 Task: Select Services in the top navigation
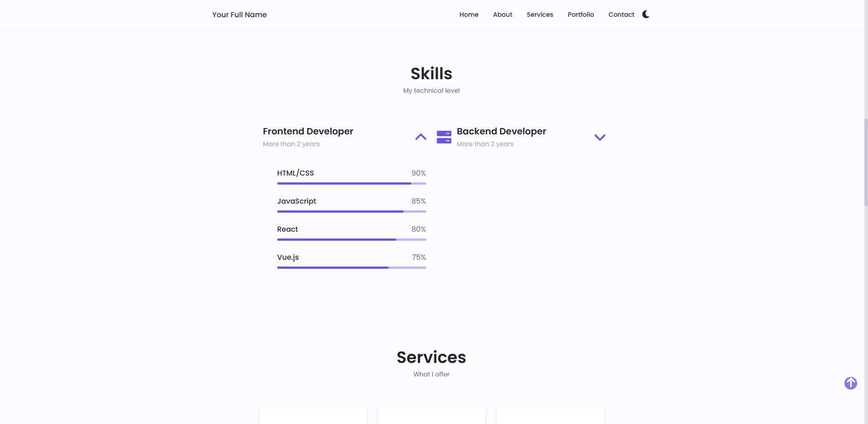(x=540, y=14)
